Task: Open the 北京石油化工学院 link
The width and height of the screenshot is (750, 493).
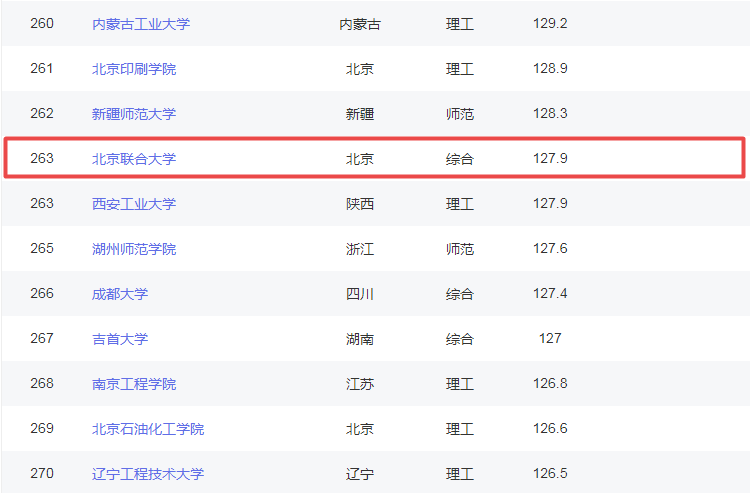Action: point(148,428)
